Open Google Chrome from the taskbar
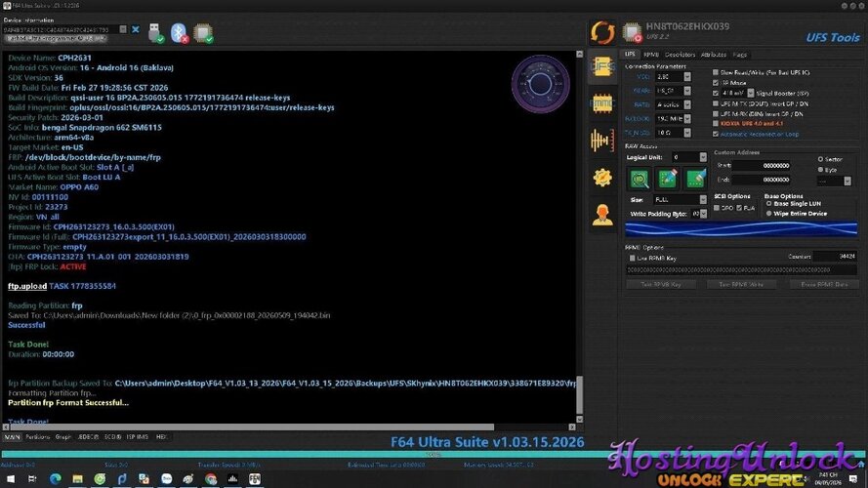The height and width of the screenshot is (488, 868). [211, 479]
